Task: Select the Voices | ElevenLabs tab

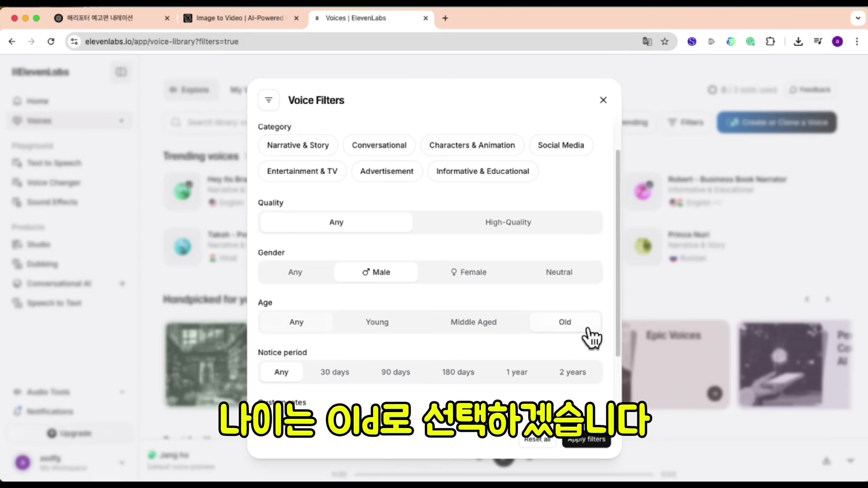Action: click(371, 18)
